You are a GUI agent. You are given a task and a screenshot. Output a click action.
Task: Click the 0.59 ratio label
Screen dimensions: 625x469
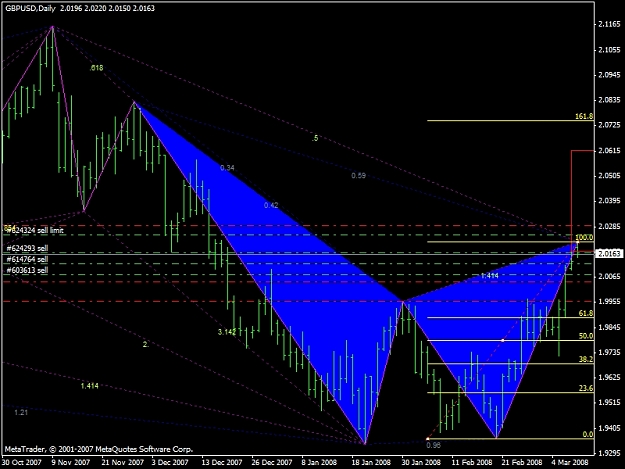[x=358, y=176]
